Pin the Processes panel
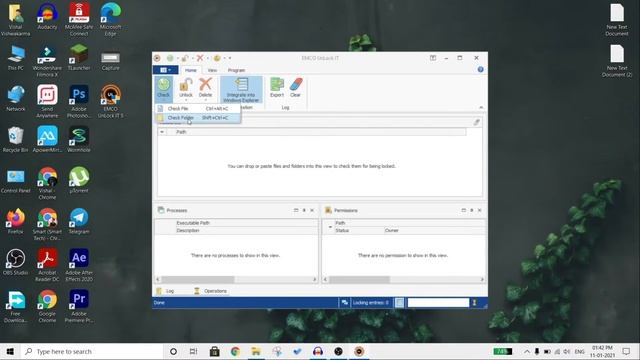 pos(304,210)
